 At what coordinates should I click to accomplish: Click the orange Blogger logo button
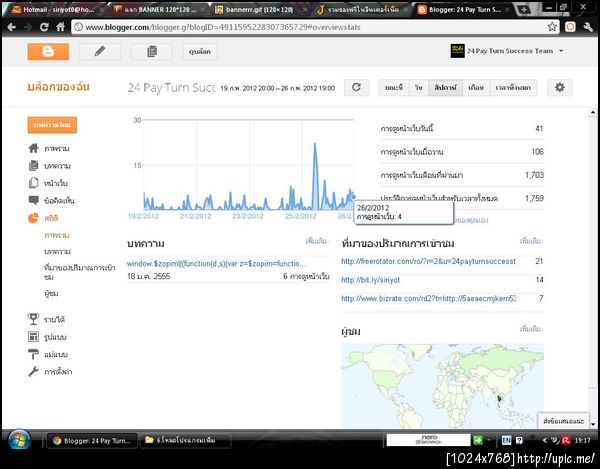coord(48,51)
